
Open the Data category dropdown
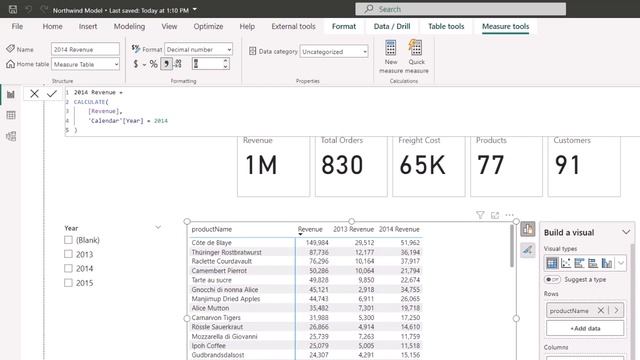(x=334, y=51)
